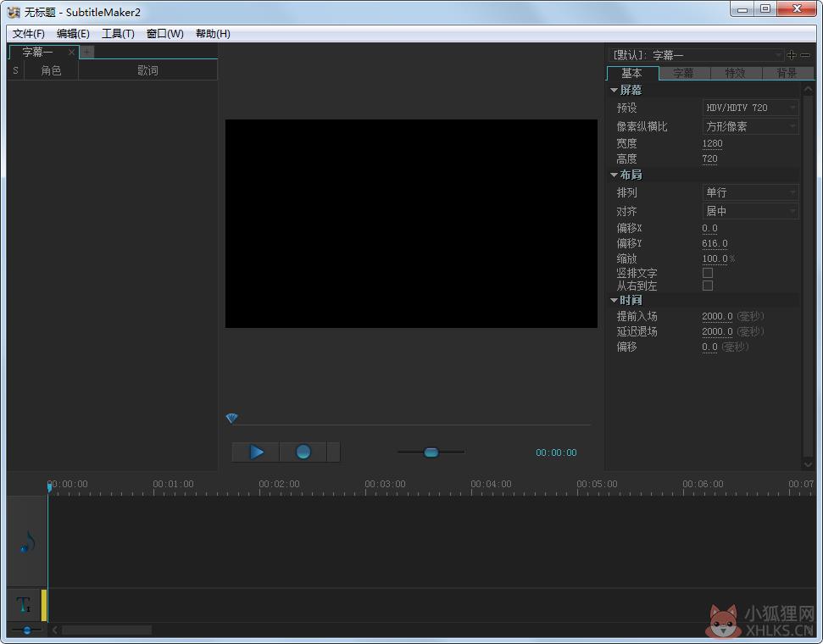823x644 pixels.
Task: Click the 歌词 column header
Action: 147,70
